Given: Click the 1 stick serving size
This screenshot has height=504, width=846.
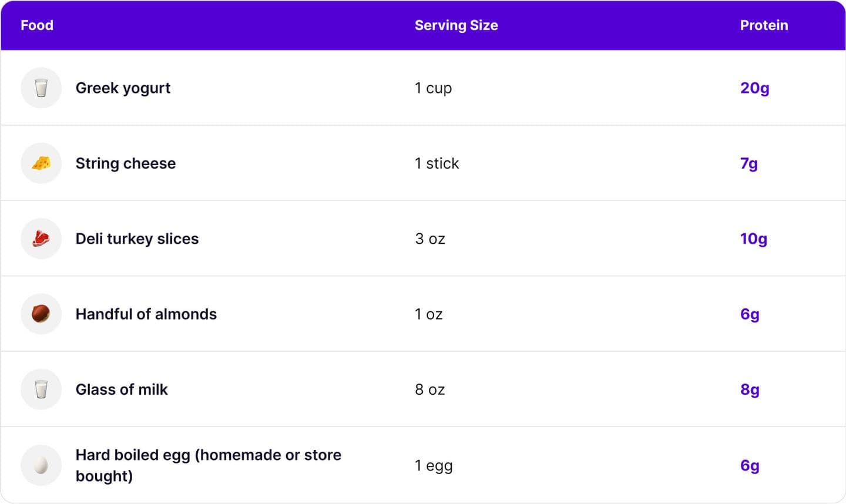Looking at the screenshot, I should 437,163.
